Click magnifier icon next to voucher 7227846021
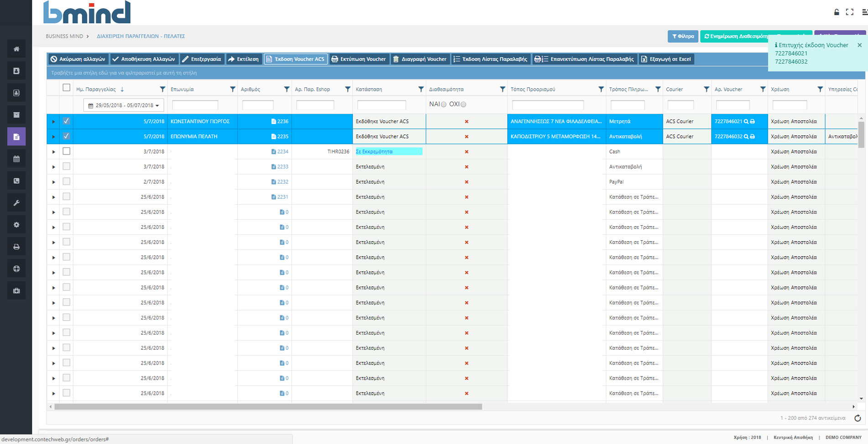The width and height of the screenshot is (868, 444). 746,122
